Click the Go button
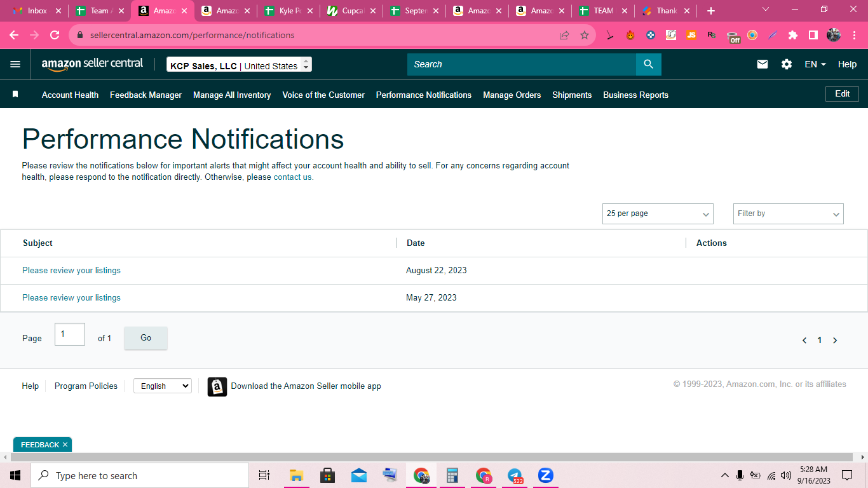The image size is (868, 488). pos(146,338)
